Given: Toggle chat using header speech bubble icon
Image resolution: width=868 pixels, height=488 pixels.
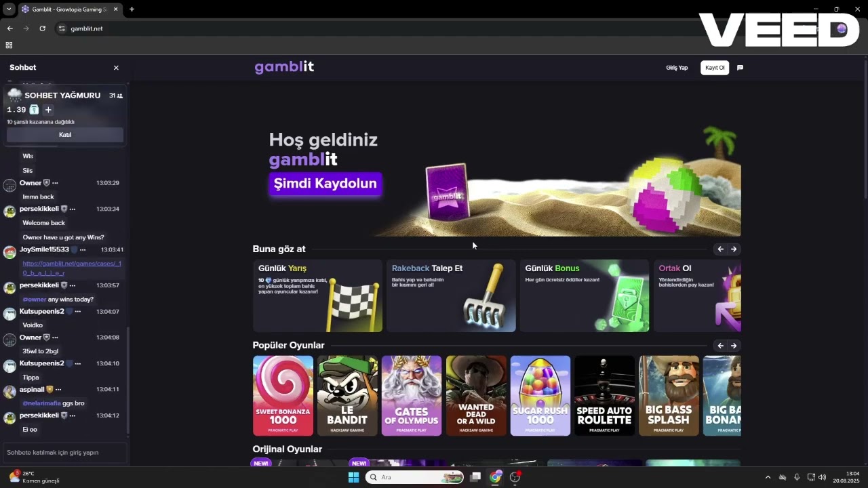Looking at the screenshot, I should (740, 68).
